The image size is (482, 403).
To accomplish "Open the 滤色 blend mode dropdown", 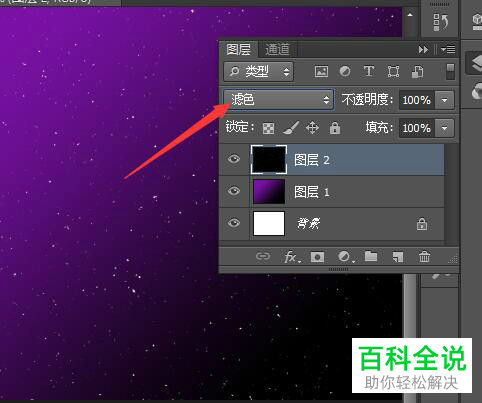I will coord(279,99).
